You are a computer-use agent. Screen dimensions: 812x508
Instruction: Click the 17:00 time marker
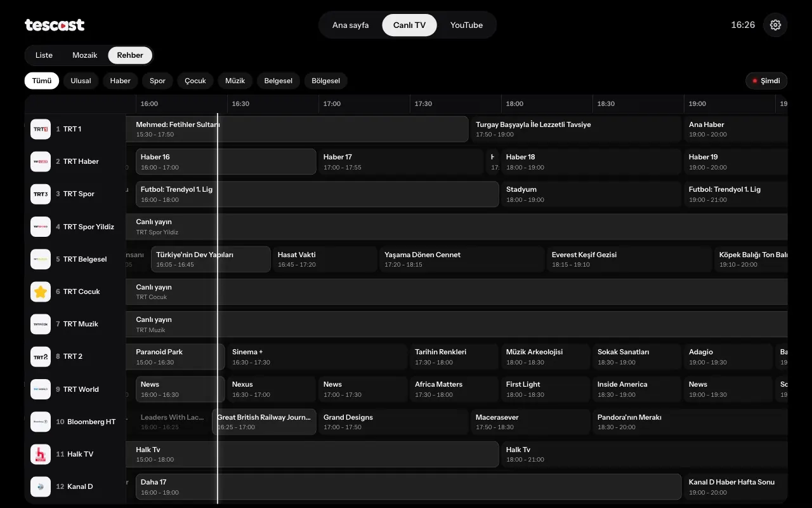pyautogui.click(x=332, y=104)
